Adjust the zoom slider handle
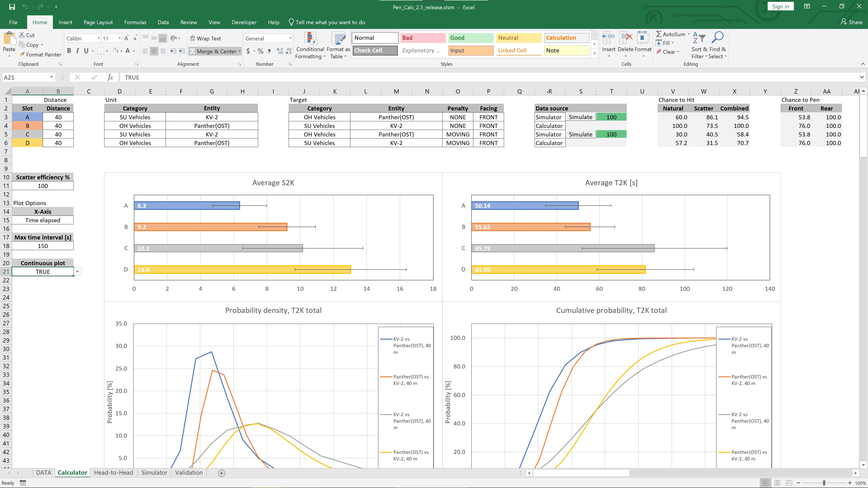Viewport: 868px width, 488px height. click(824, 483)
